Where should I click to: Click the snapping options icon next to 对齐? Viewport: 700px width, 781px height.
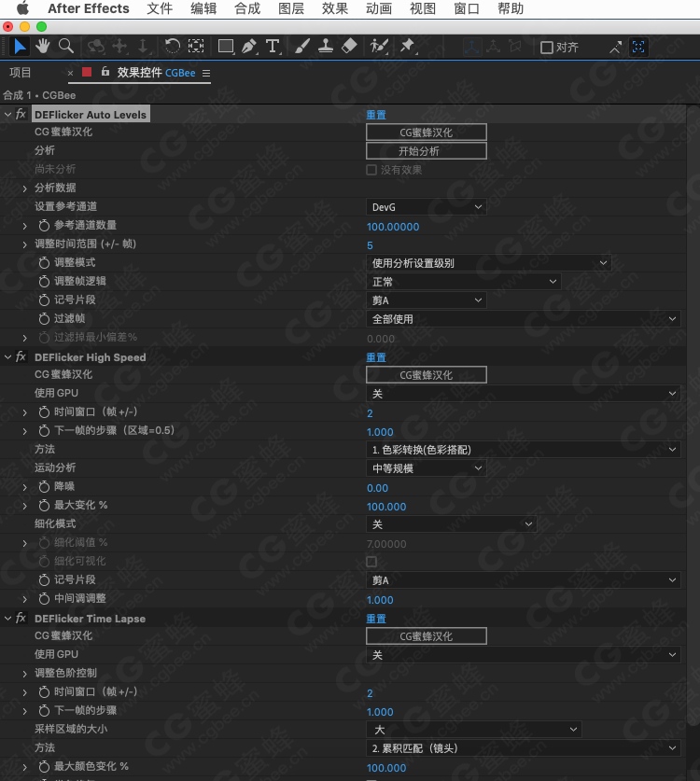pos(615,48)
